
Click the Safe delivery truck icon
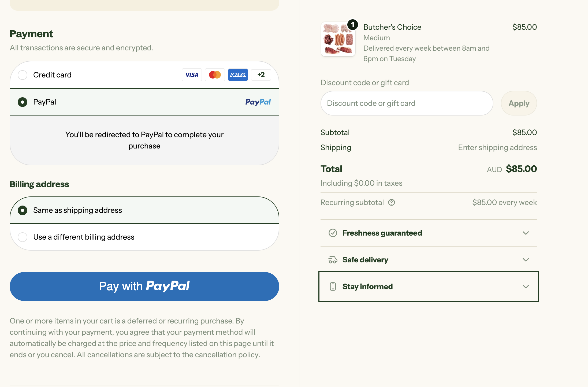point(333,260)
